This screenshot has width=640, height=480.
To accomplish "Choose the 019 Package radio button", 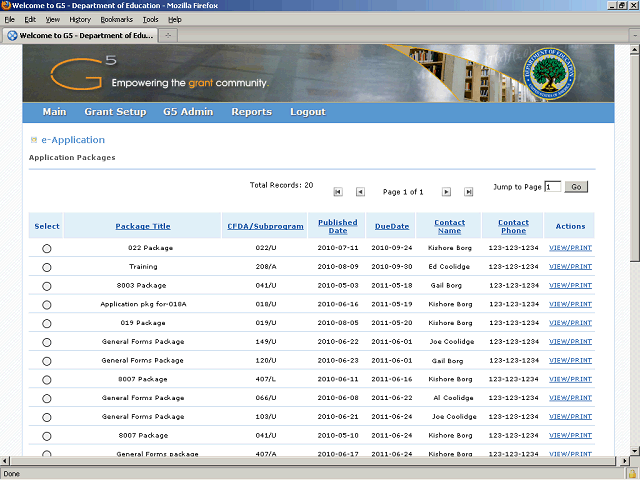I will click(x=47, y=323).
